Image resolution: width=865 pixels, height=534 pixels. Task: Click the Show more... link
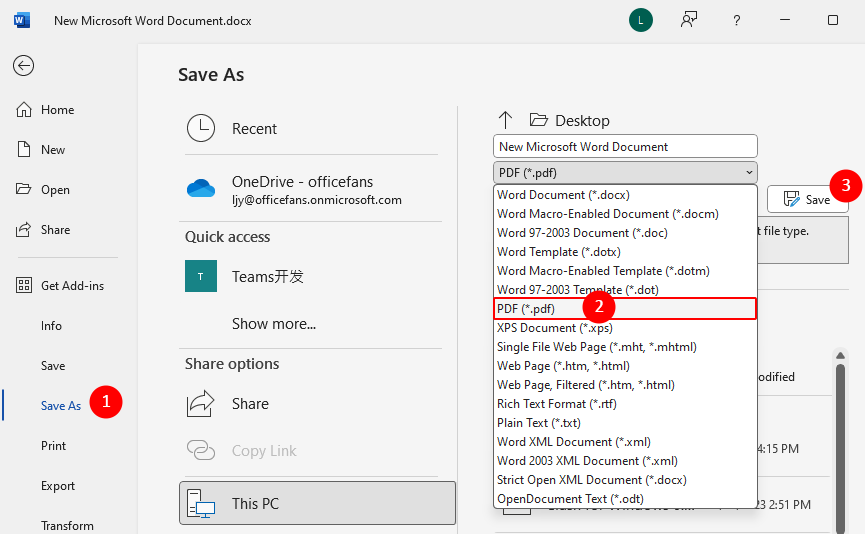point(274,324)
